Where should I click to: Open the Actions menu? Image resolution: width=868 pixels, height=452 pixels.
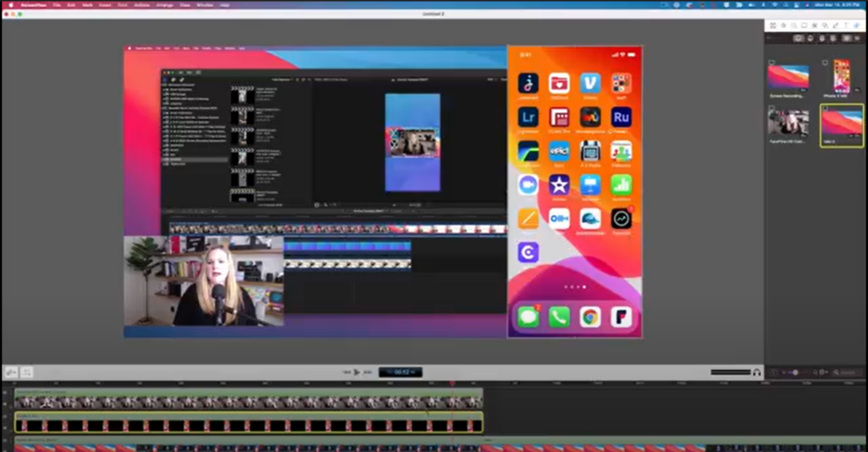(x=142, y=5)
